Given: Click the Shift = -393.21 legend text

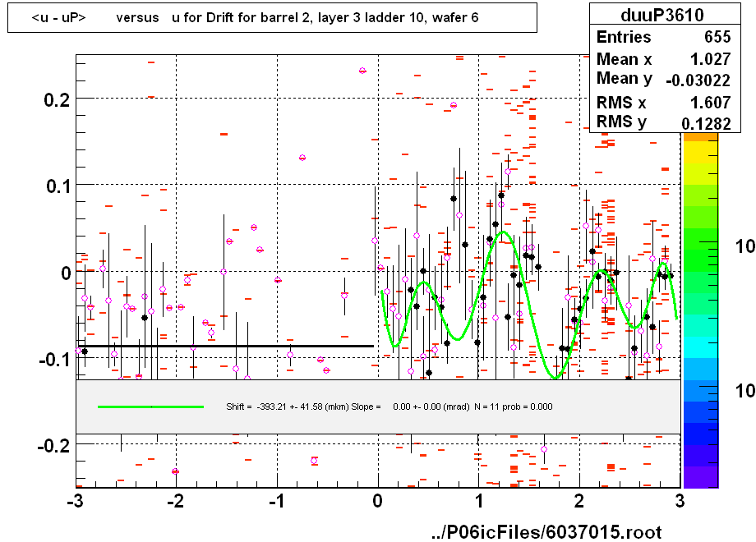Looking at the screenshot, I should point(389,406).
